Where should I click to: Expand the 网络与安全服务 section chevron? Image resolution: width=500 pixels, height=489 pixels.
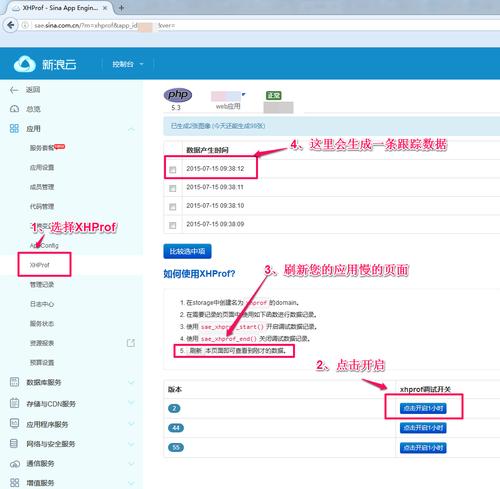[131, 443]
